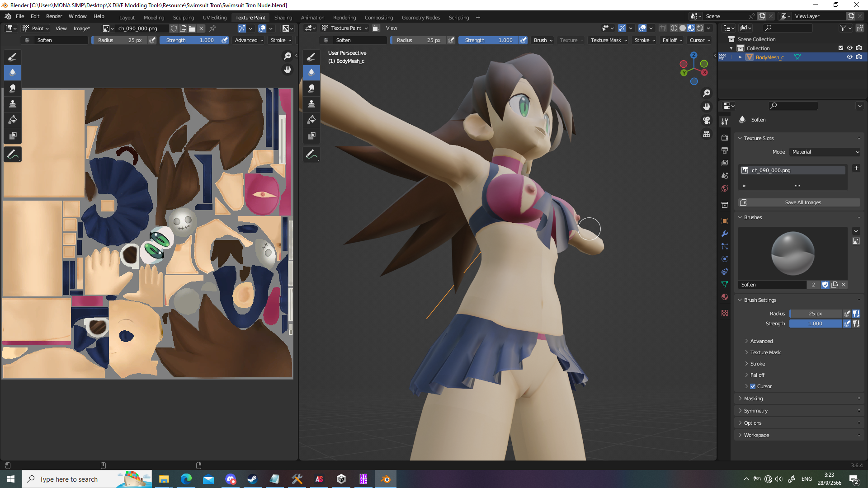Open the Material properties tab
This screenshot has height=488, width=868.
(x=725, y=297)
